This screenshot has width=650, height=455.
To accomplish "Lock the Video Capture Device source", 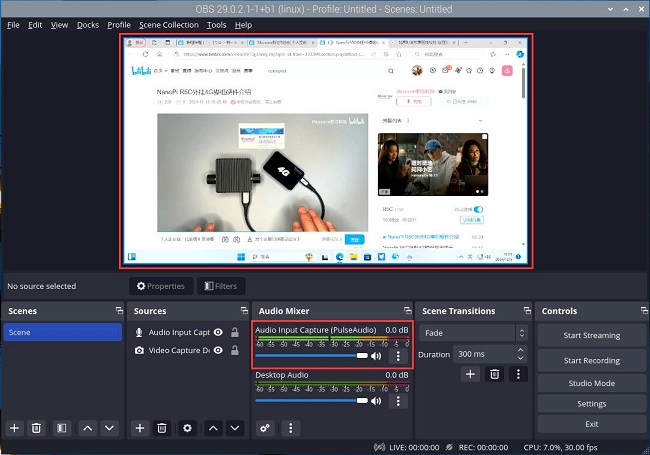I will pos(235,351).
